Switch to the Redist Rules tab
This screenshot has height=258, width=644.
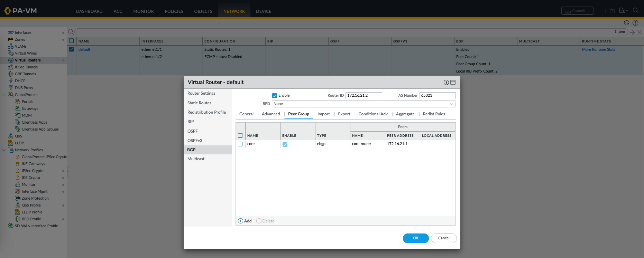click(x=434, y=114)
